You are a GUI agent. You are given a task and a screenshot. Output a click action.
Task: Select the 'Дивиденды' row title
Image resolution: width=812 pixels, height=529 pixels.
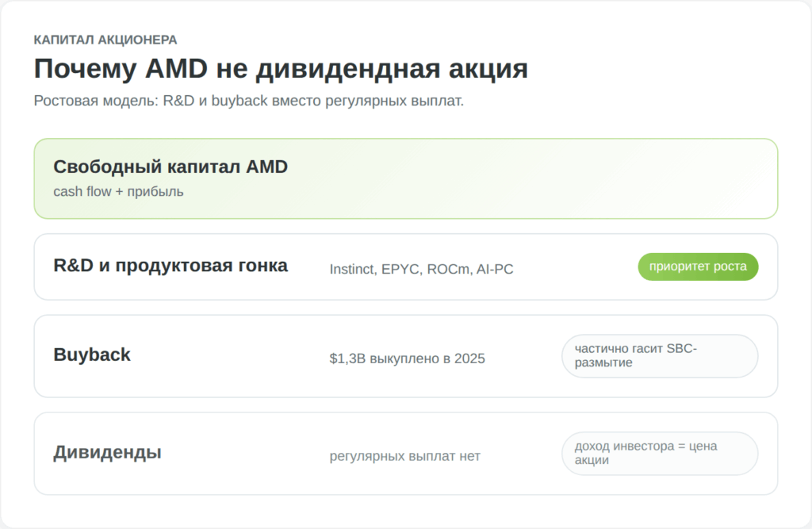click(107, 452)
